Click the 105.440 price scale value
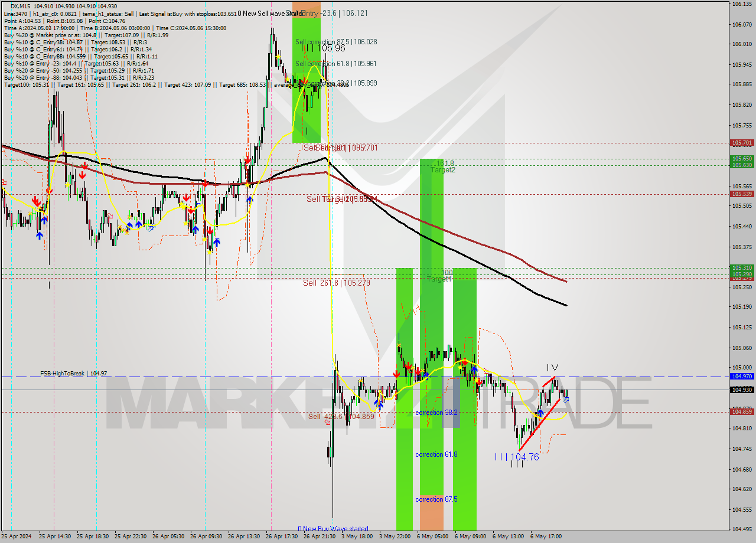Screen dimensions: 756x543 (742, 226)
